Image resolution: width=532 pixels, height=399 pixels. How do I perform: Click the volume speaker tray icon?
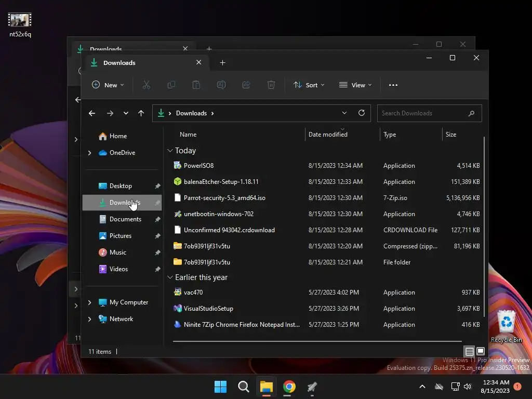[x=468, y=387]
